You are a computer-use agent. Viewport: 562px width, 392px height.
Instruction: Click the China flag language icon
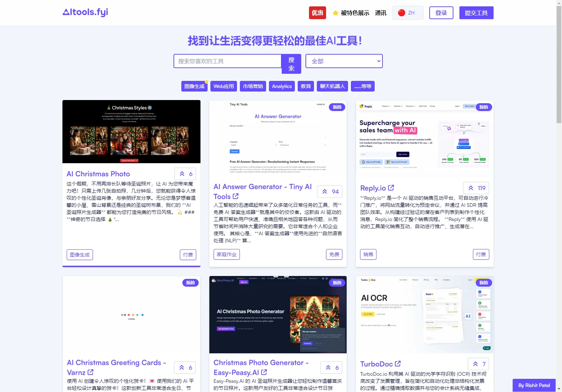click(x=402, y=13)
